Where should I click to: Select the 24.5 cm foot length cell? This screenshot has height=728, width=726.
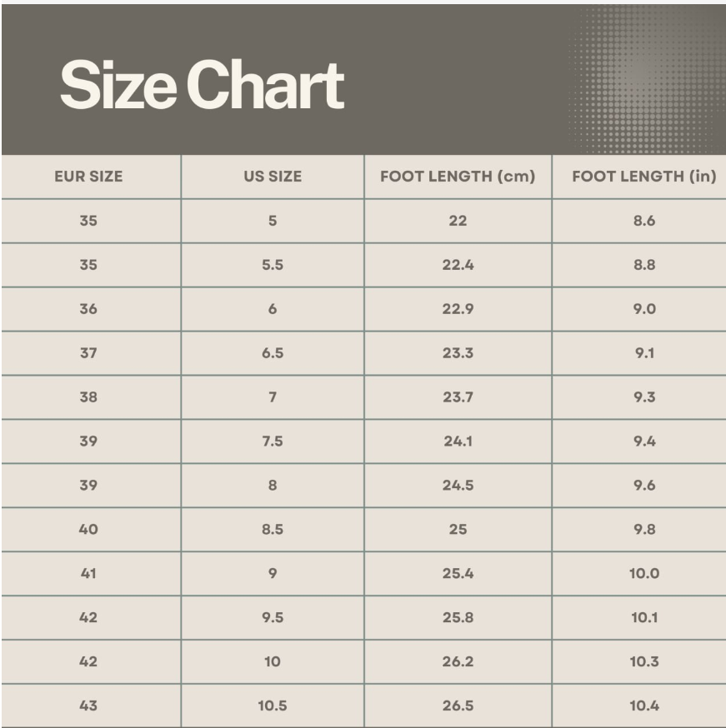tap(458, 486)
